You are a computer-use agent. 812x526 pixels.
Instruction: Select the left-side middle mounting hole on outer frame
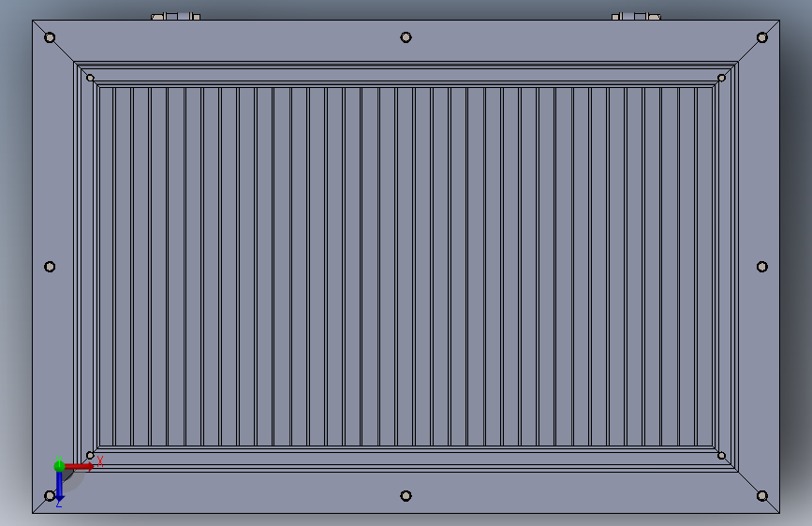50,267
